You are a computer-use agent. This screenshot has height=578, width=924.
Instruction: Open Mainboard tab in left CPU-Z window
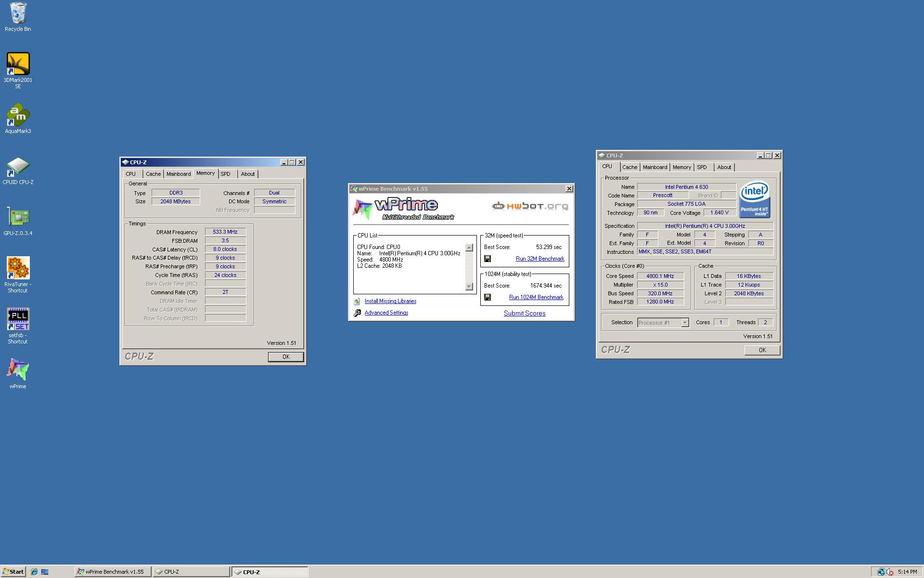[x=179, y=174]
